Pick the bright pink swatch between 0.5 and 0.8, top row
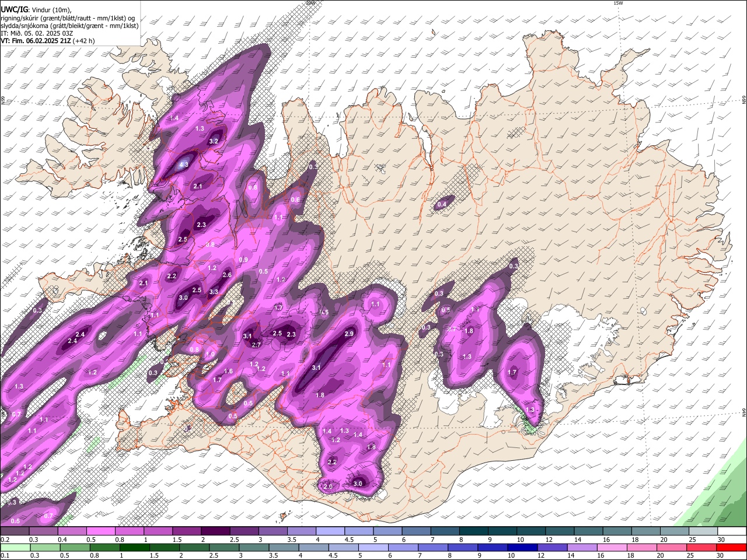The height and width of the screenshot is (560, 747). [x=100, y=531]
